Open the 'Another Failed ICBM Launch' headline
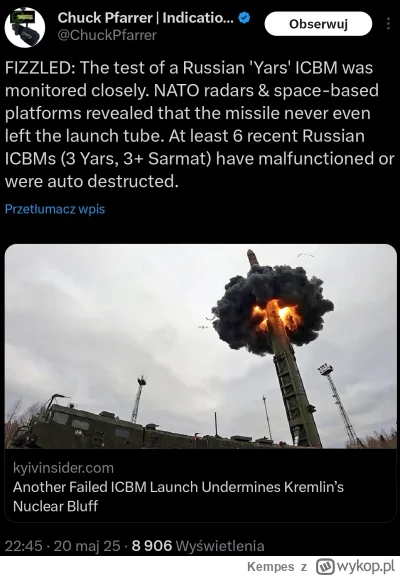The width and height of the screenshot is (400, 576). 178,496
